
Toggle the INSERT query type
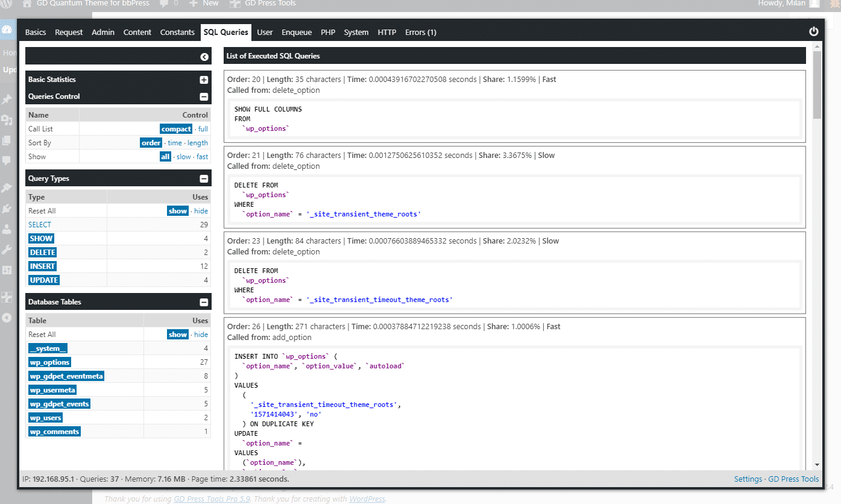(42, 266)
